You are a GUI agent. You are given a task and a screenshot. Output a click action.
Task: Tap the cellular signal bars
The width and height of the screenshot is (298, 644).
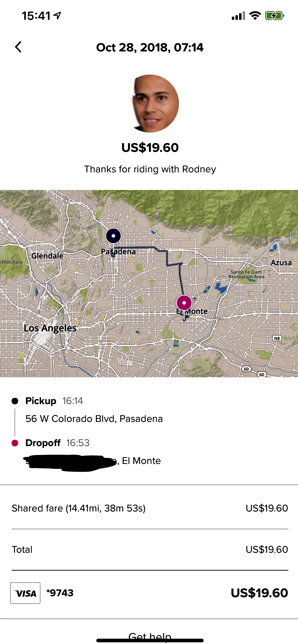(238, 16)
